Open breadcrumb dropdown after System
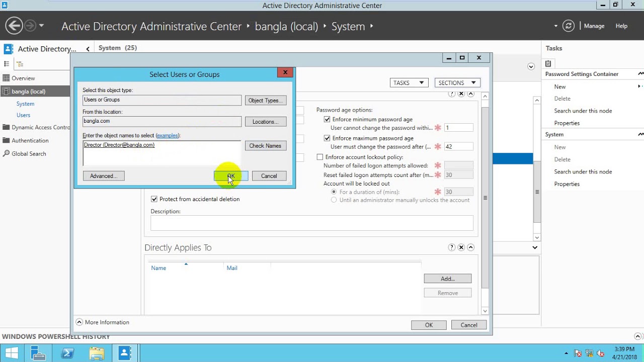Image resolution: width=644 pixels, height=362 pixels. pyautogui.click(x=372, y=26)
